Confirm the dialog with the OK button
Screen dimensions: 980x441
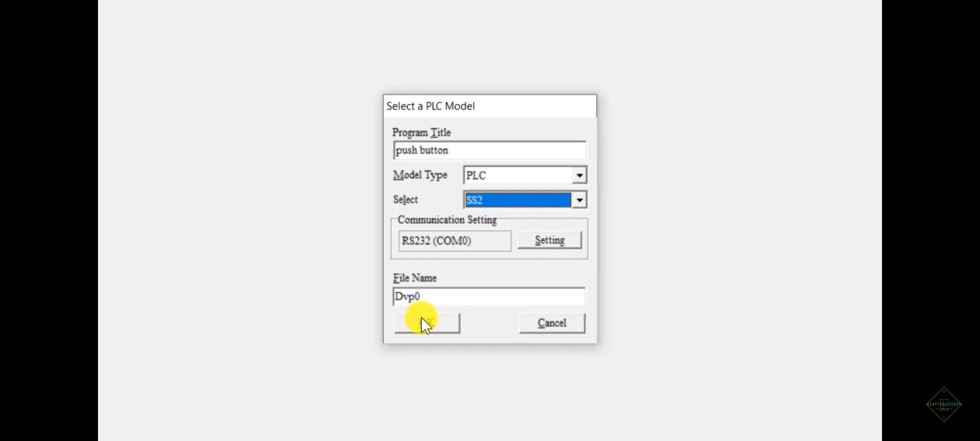[427, 323]
